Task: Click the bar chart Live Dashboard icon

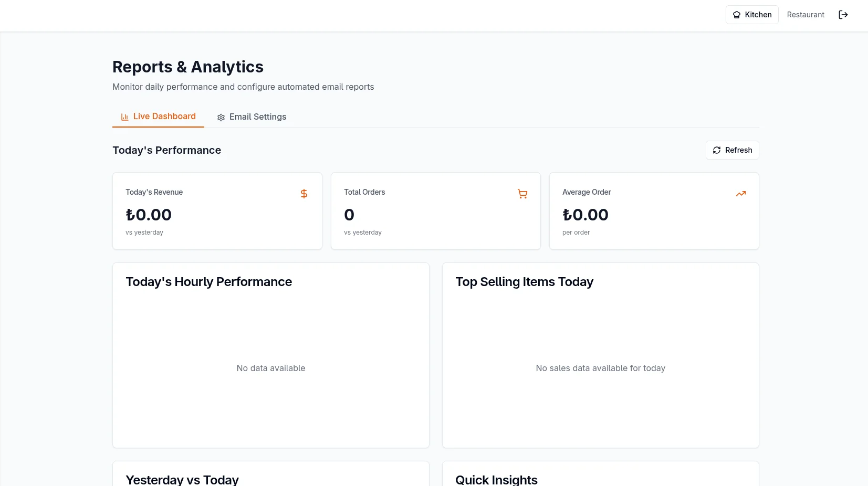Action: tap(124, 117)
